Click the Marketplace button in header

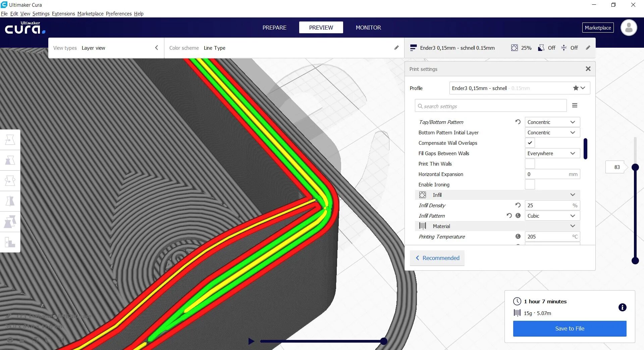click(x=598, y=28)
